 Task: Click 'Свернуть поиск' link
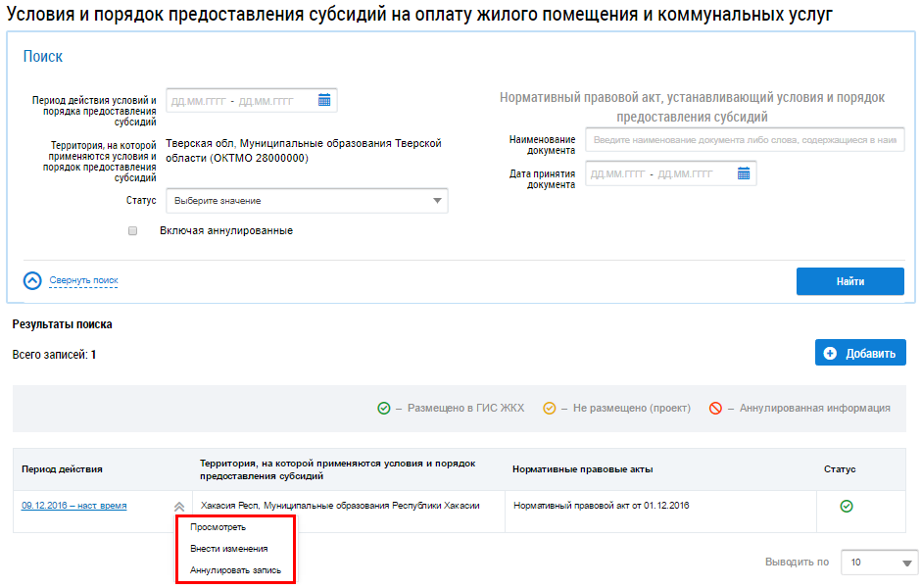click(83, 280)
